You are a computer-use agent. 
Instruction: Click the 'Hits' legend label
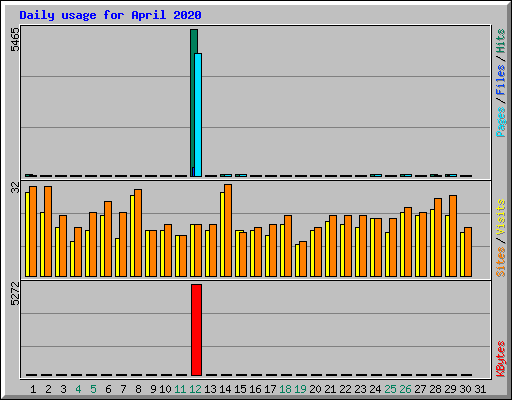pos(501,41)
